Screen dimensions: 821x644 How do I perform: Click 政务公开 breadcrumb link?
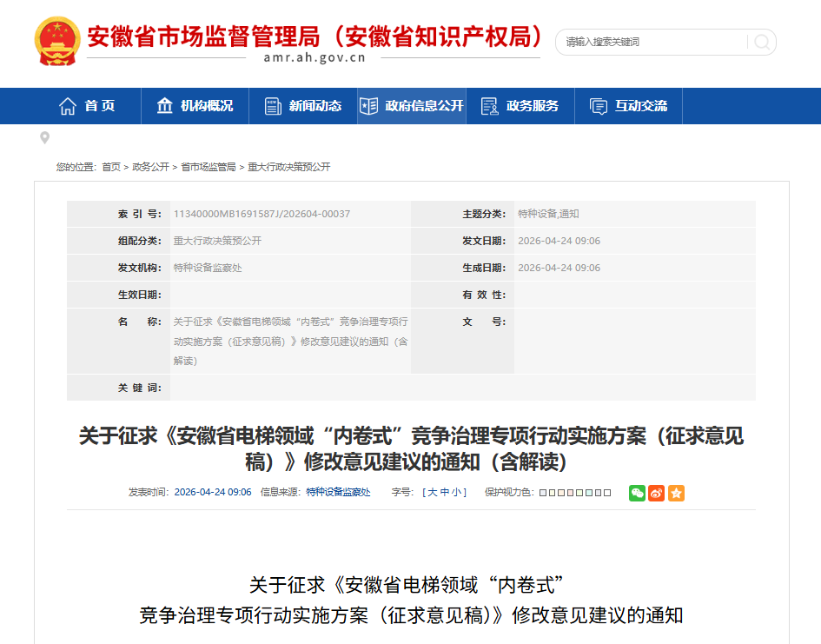[x=150, y=167]
